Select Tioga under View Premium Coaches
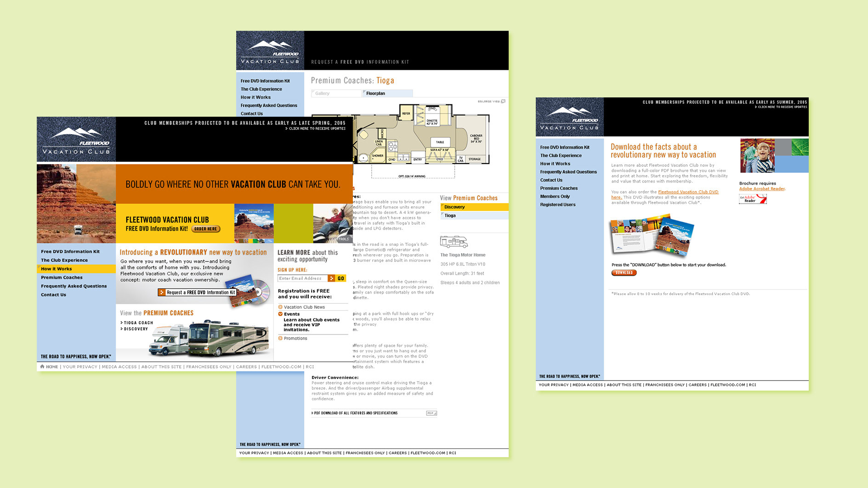Image resolution: width=868 pixels, height=488 pixels. 474,216
